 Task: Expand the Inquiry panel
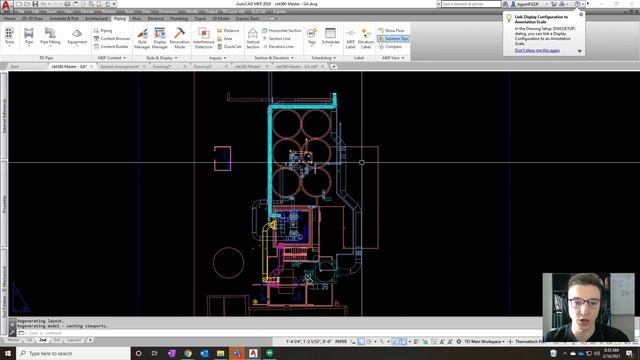[218, 58]
